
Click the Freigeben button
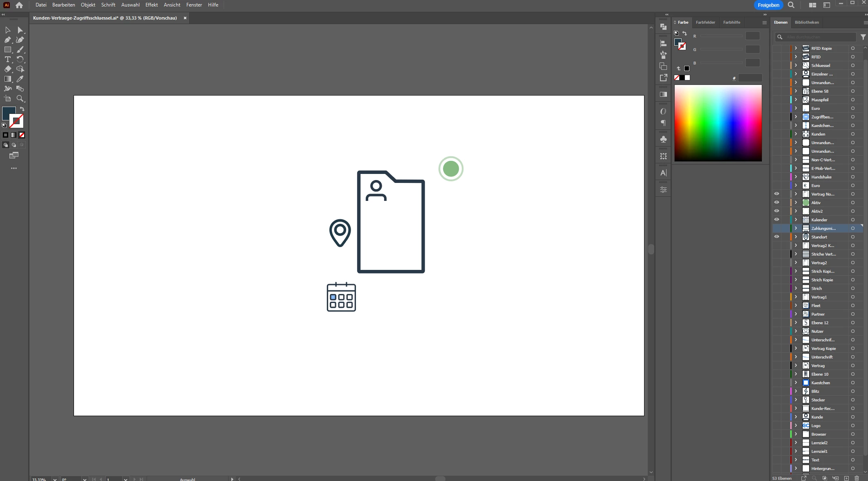pos(768,5)
